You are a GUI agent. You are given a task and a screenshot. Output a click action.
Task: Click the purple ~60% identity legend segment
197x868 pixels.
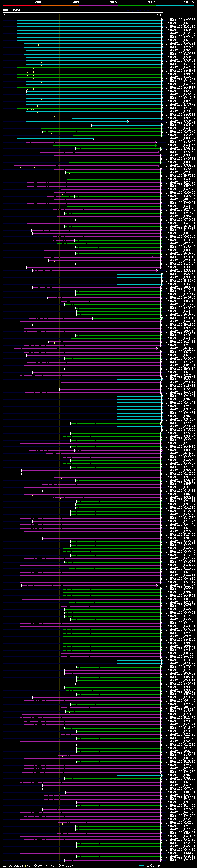(98, 6)
